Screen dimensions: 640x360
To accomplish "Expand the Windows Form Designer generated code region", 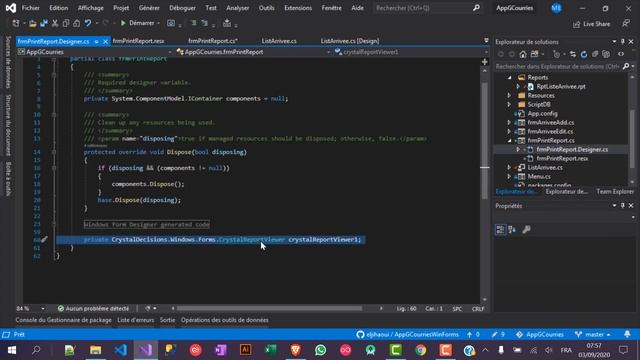I will pos(54,224).
